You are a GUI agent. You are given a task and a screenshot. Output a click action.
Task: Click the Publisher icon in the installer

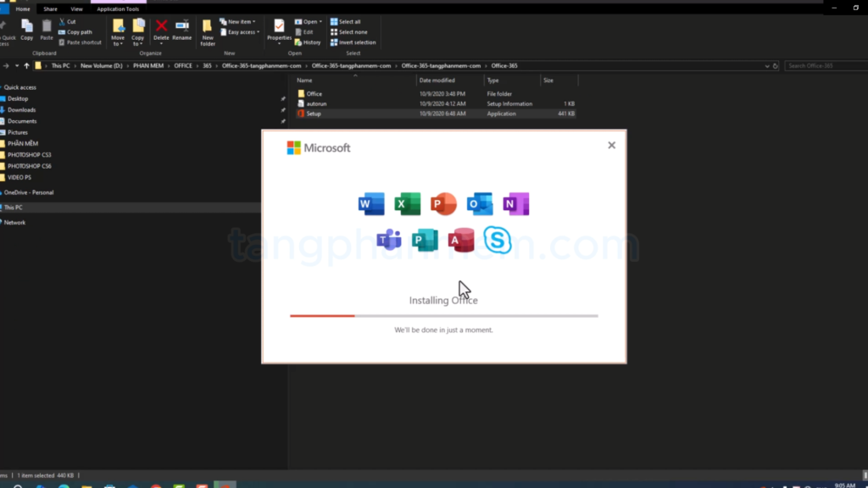coord(426,240)
